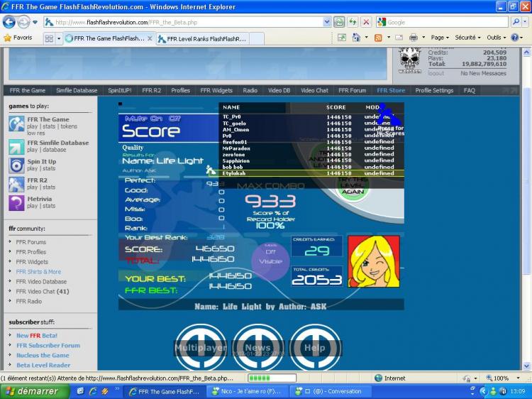This screenshot has height=399, width=532.
Task: Turn mute Off in the score panel
Action: pos(174,119)
